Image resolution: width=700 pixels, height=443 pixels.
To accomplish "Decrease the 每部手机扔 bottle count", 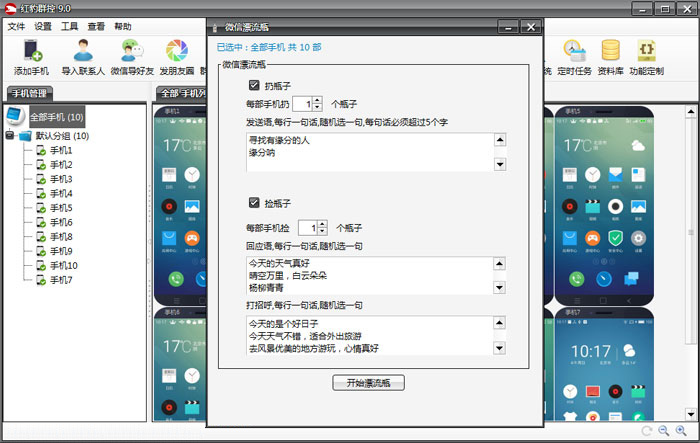I will 317,107.
